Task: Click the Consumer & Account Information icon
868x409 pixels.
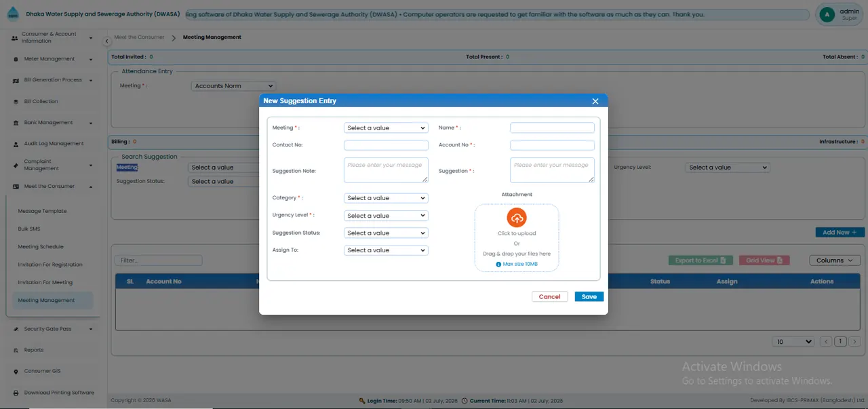Action: coord(15,37)
